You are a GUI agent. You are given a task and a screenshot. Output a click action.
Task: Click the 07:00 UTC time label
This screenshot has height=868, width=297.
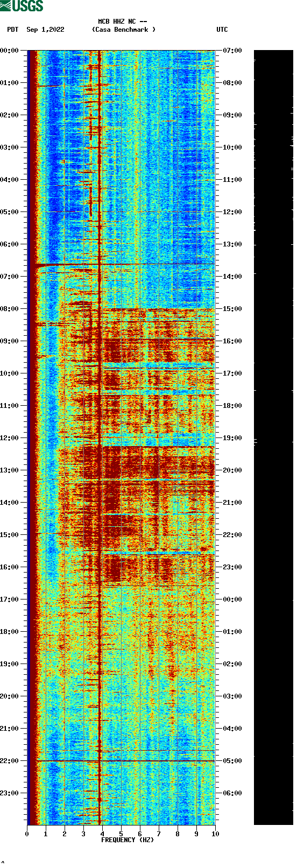pyautogui.click(x=232, y=51)
